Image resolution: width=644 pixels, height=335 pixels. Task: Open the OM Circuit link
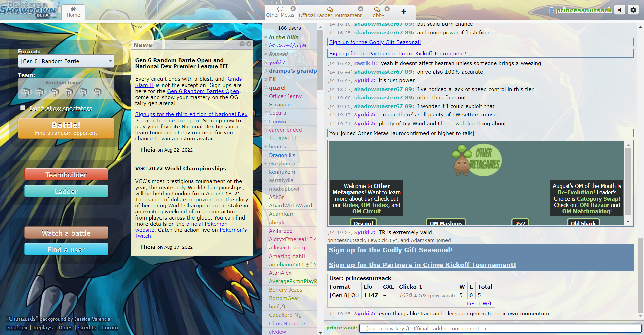coord(366,211)
